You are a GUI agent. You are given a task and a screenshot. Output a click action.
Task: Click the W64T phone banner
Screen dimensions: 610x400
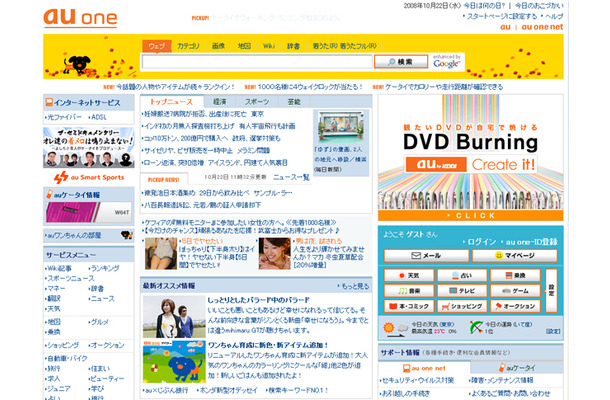(89, 212)
